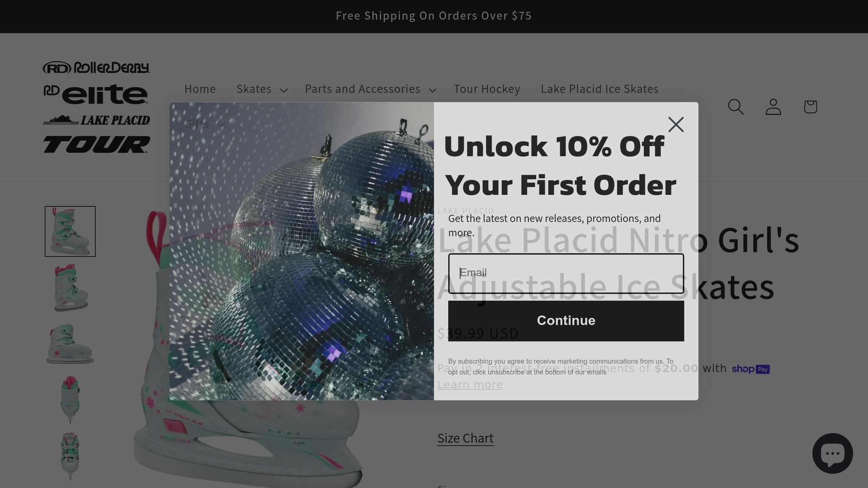Screen dimensions: 868x488
Task: Open the shopping cart icon
Action: 810,107
